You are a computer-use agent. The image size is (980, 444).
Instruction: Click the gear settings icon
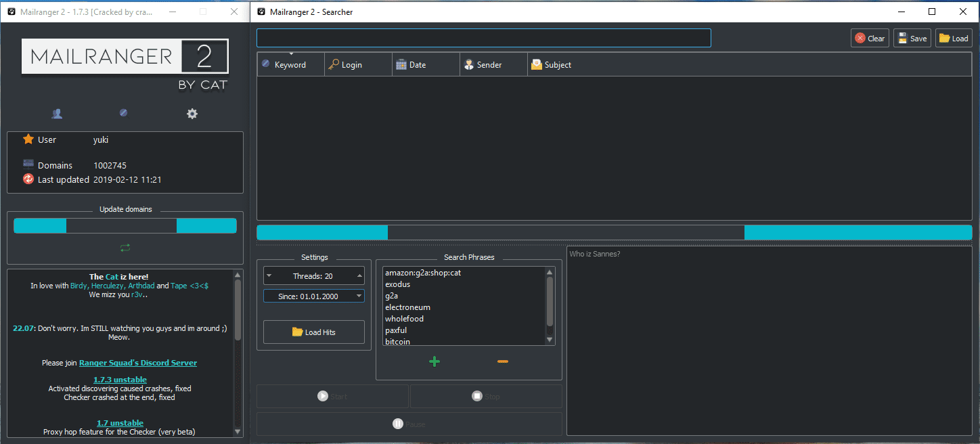[192, 114]
